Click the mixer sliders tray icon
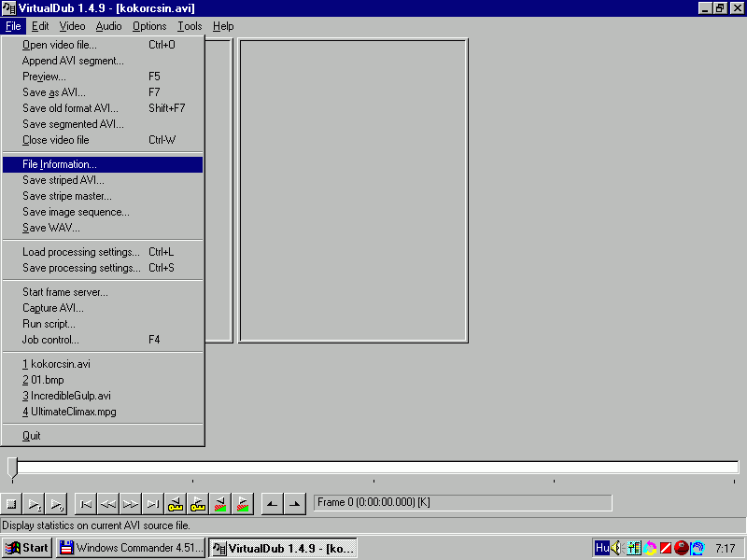This screenshot has height=560, width=747. pos(634,548)
